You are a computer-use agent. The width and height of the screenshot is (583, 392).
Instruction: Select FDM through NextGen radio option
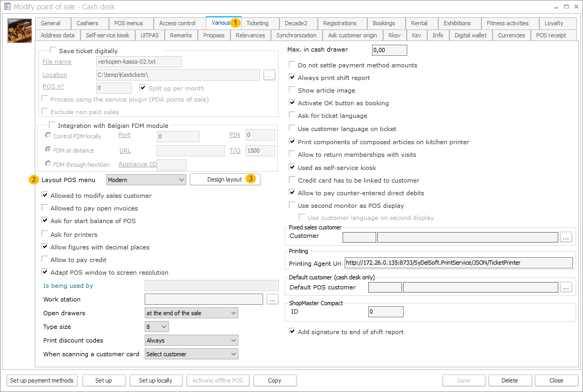click(x=48, y=164)
